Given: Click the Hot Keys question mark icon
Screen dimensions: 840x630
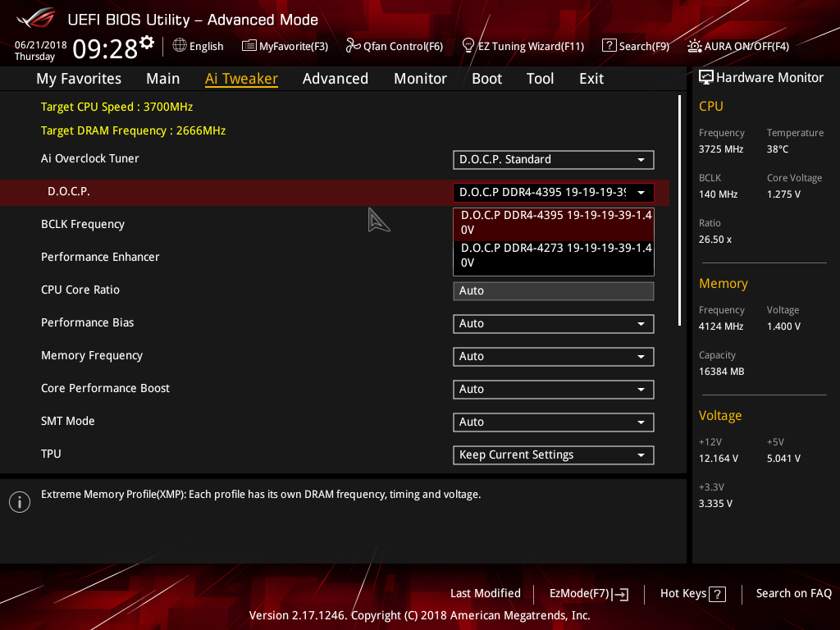Looking at the screenshot, I should (717, 594).
